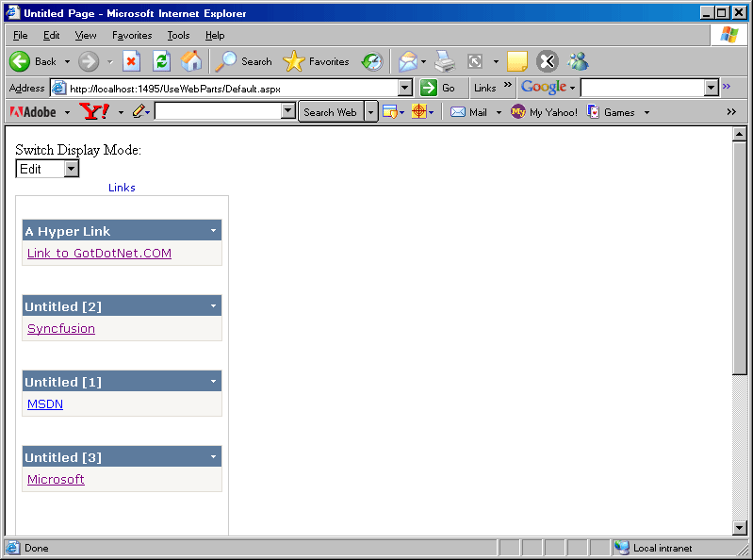Image resolution: width=753 pixels, height=560 pixels.
Task: Open the Adobe toolbar dropdown arrow
Action: point(67,112)
